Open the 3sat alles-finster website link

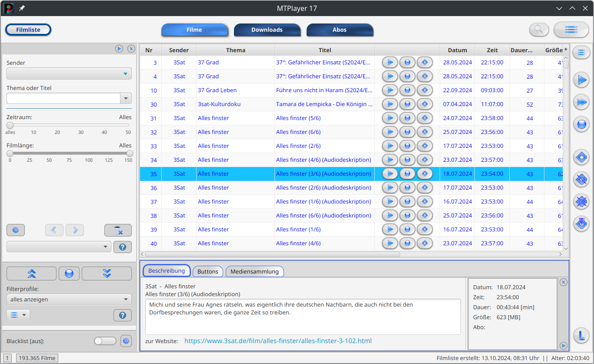pyautogui.click(x=278, y=341)
